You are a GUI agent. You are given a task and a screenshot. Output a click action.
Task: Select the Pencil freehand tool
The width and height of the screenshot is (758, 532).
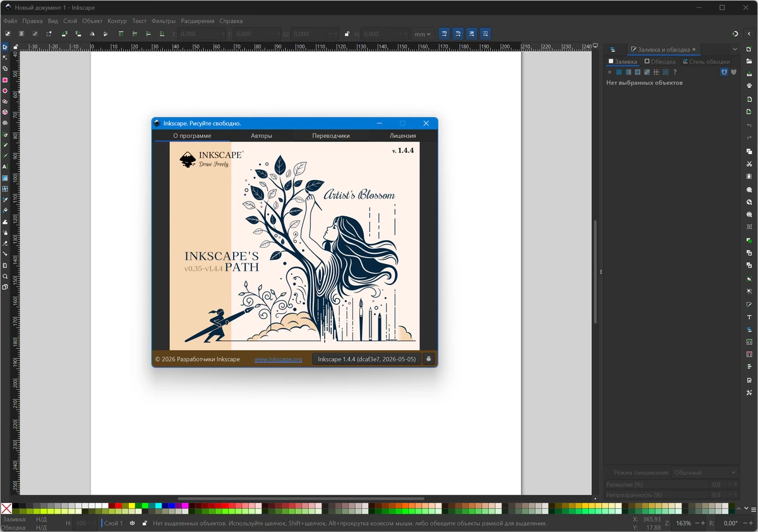(x=5, y=145)
